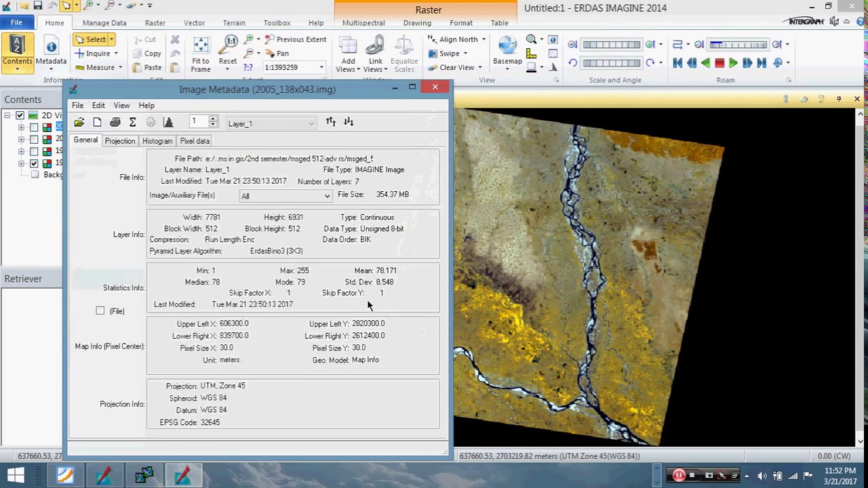868x488 pixels.
Task: Open the map scale 1:1393259 dropdown
Action: click(321, 67)
